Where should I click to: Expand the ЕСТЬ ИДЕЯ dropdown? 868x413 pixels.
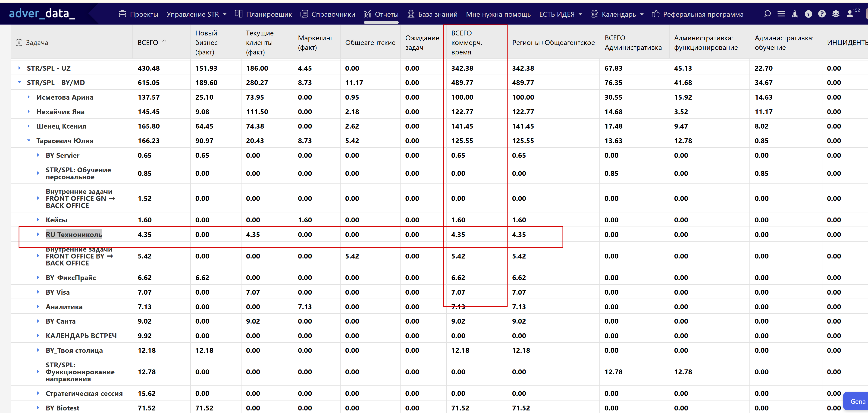(x=560, y=14)
